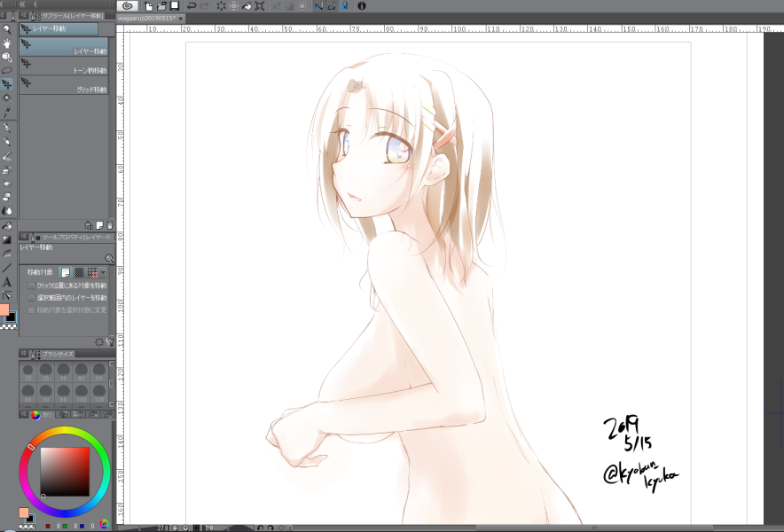Select the Blend tool with droplet icon
784x532 pixels.
tap(7, 210)
